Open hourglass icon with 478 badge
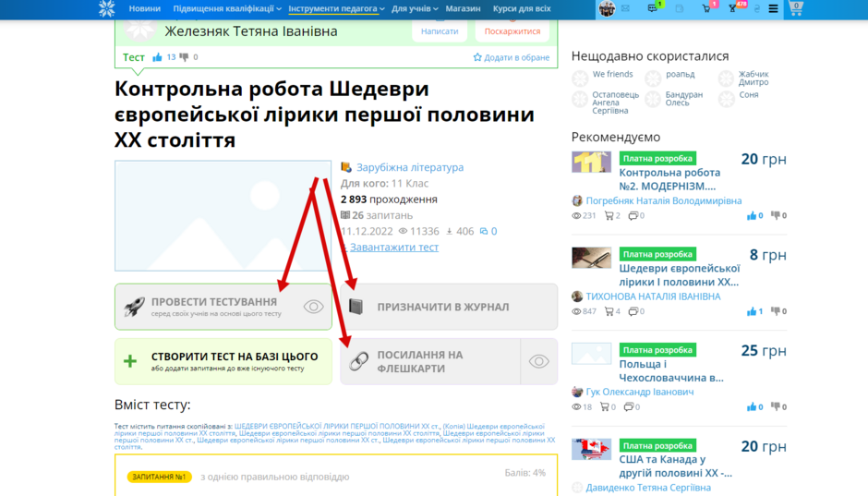The image size is (868, 496). tap(732, 8)
